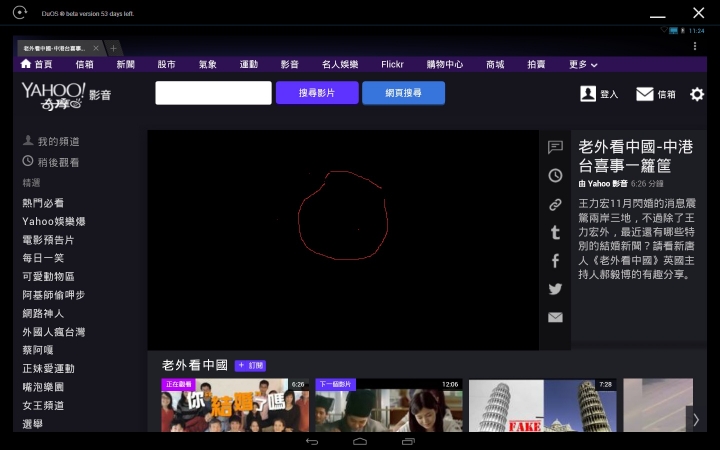Click the 網頁搜尋 button
The image size is (720, 450).
(403, 93)
